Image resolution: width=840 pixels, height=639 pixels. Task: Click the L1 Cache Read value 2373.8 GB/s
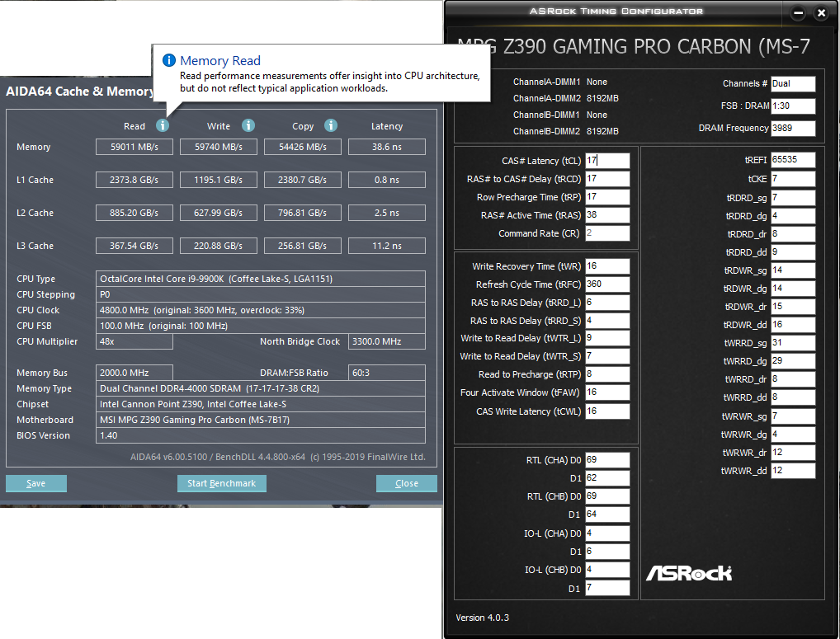coord(134,180)
